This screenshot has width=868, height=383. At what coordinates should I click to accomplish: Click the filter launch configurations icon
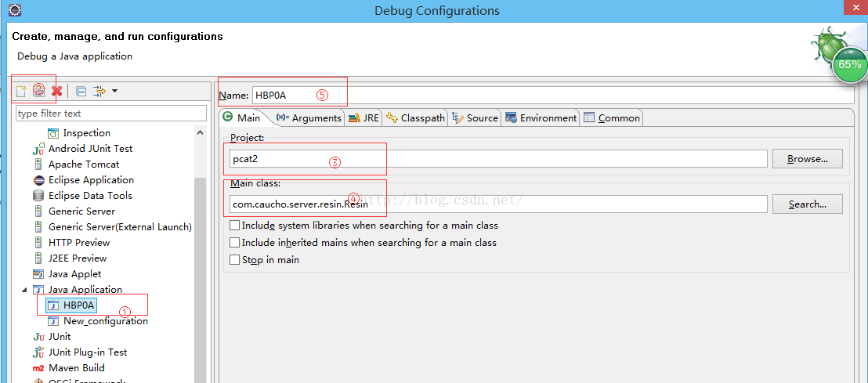99,91
